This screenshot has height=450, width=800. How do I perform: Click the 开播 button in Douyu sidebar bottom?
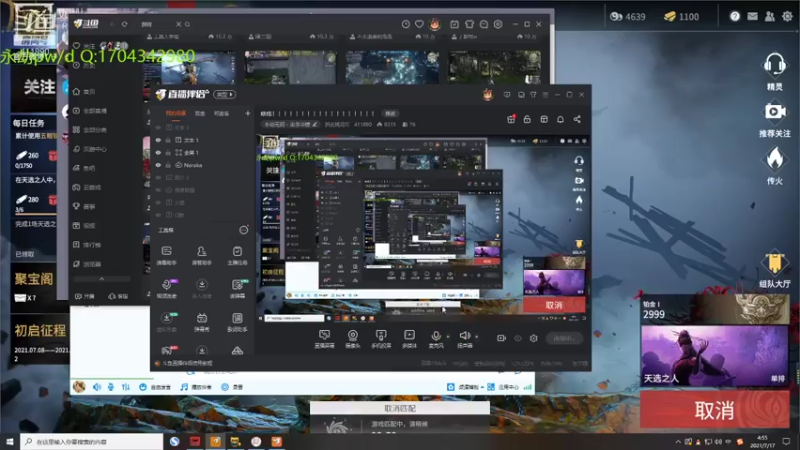pyautogui.click(x=85, y=296)
